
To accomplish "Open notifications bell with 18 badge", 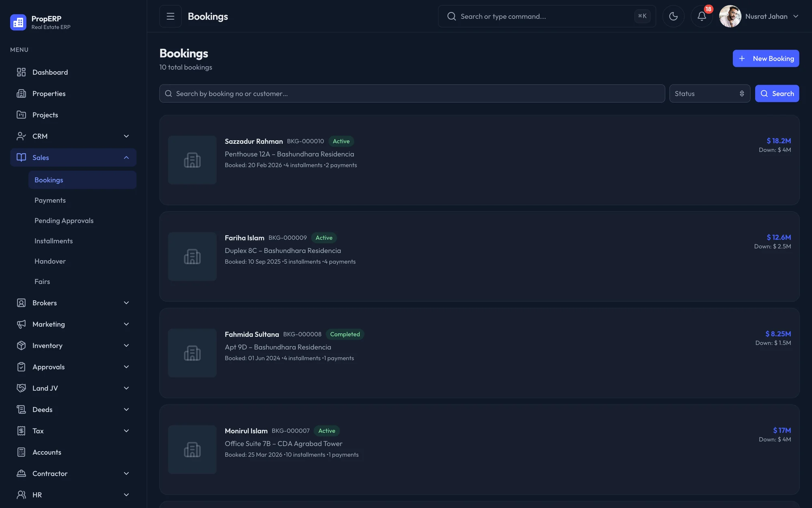I will (x=702, y=16).
